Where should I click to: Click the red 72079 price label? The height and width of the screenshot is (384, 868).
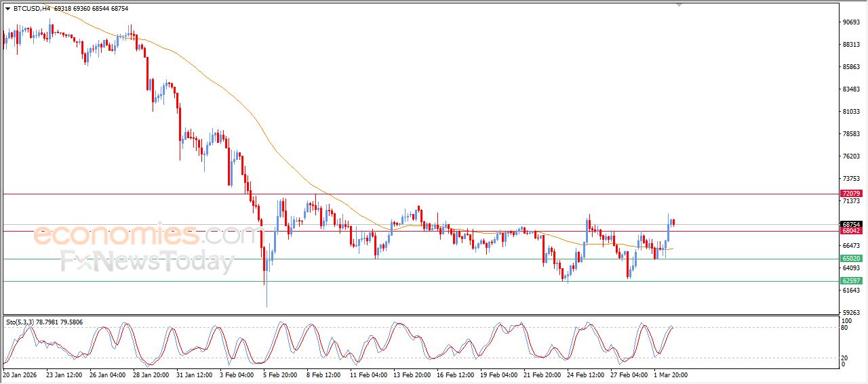[850, 194]
